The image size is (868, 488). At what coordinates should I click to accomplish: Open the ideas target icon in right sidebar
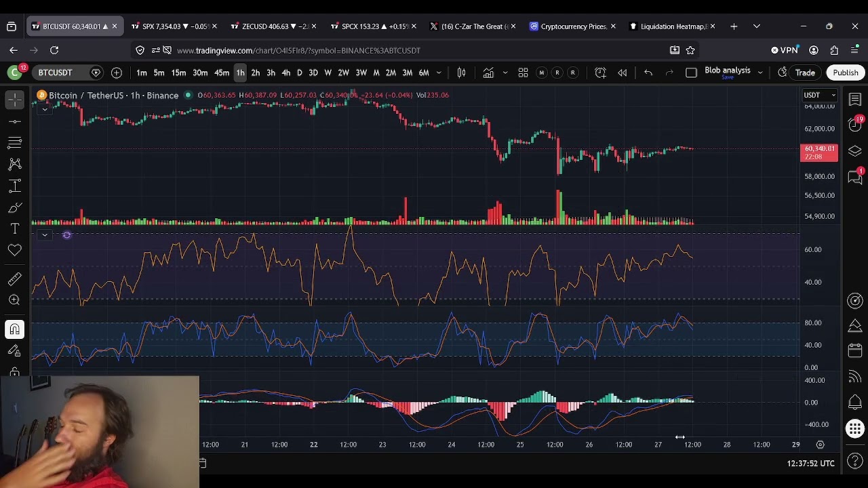(x=855, y=300)
